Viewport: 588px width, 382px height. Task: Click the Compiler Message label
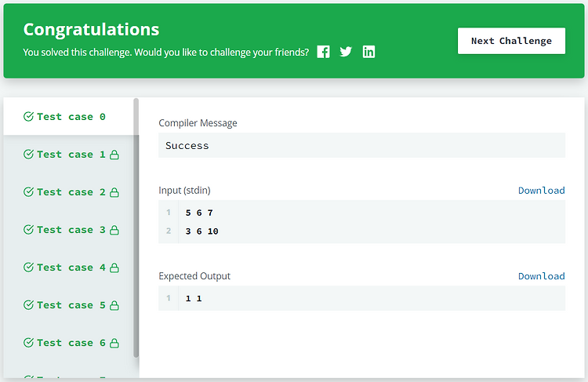pyautogui.click(x=198, y=123)
